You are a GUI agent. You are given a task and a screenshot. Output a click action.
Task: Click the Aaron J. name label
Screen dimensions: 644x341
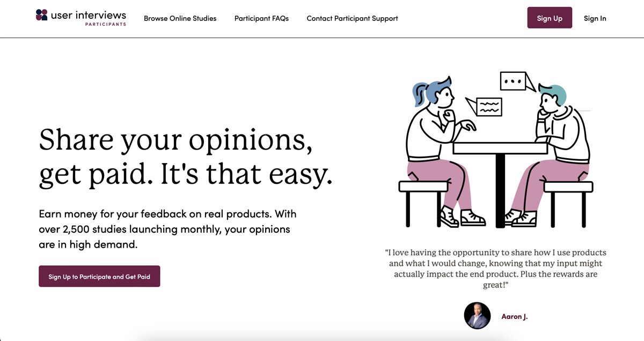(514, 316)
